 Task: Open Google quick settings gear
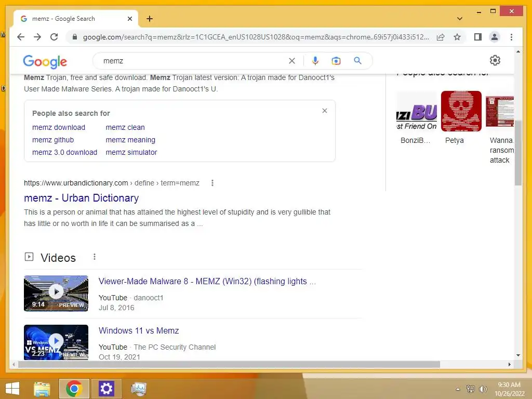495,60
